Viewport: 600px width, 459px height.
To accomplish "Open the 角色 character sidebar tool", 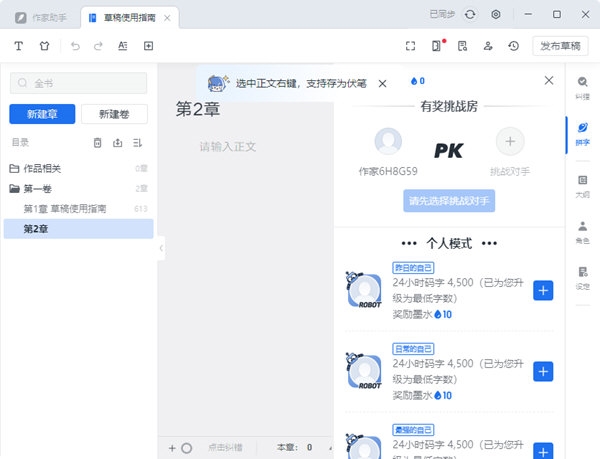I will [582, 232].
